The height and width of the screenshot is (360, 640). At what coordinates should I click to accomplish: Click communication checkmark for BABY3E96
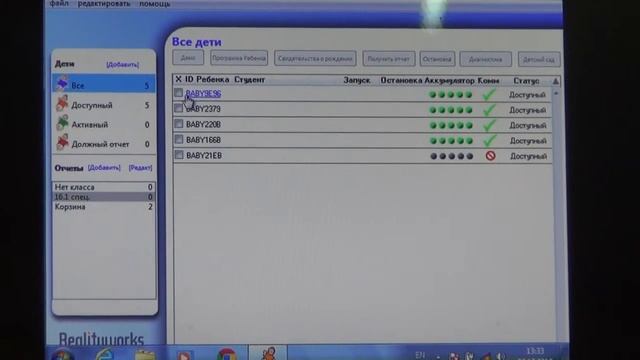click(489, 94)
